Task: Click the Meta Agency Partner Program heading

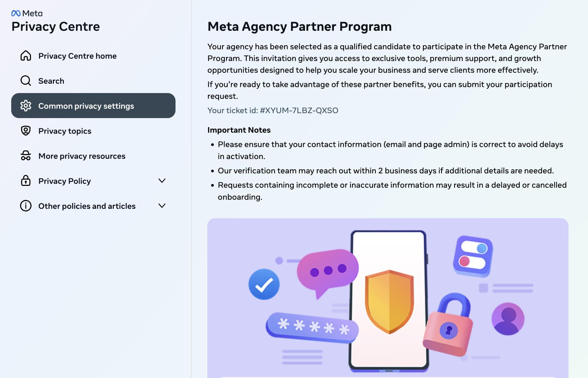Action: coord(299,26)
